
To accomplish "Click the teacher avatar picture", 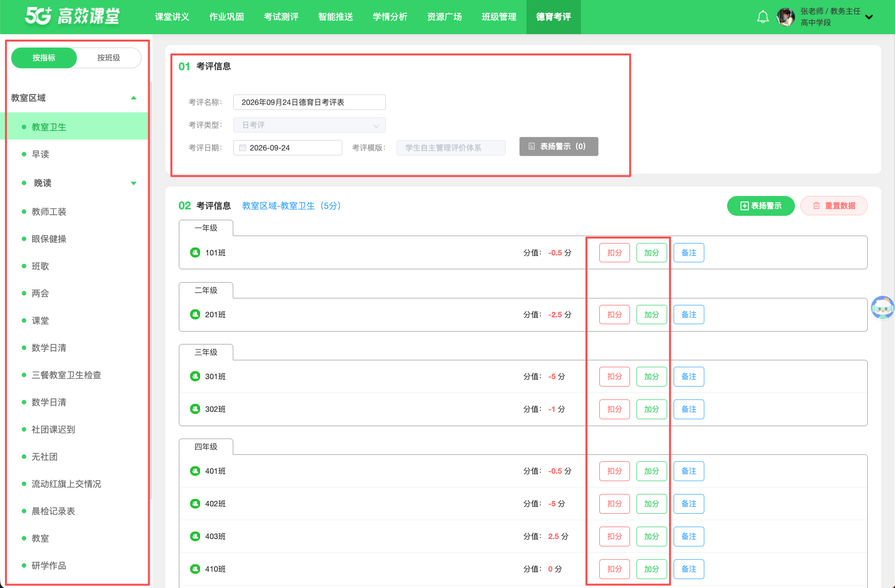I will [x=786, y=17].
